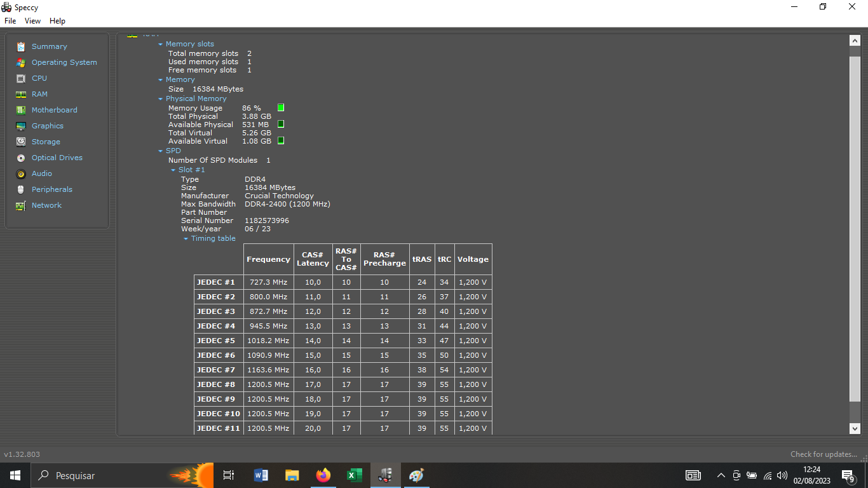
Task: Open the Help menu
Action: point(57,21)
